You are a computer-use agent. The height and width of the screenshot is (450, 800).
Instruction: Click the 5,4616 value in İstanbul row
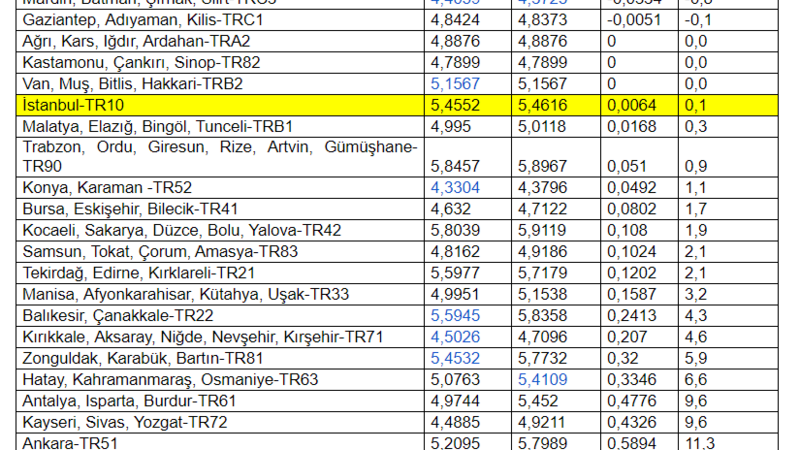point(541,104)
